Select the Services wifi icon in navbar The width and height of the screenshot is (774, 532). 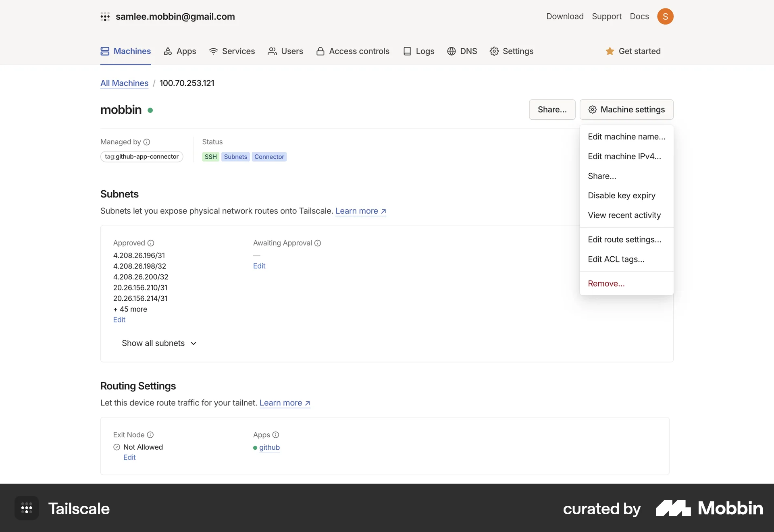(213, 51)
